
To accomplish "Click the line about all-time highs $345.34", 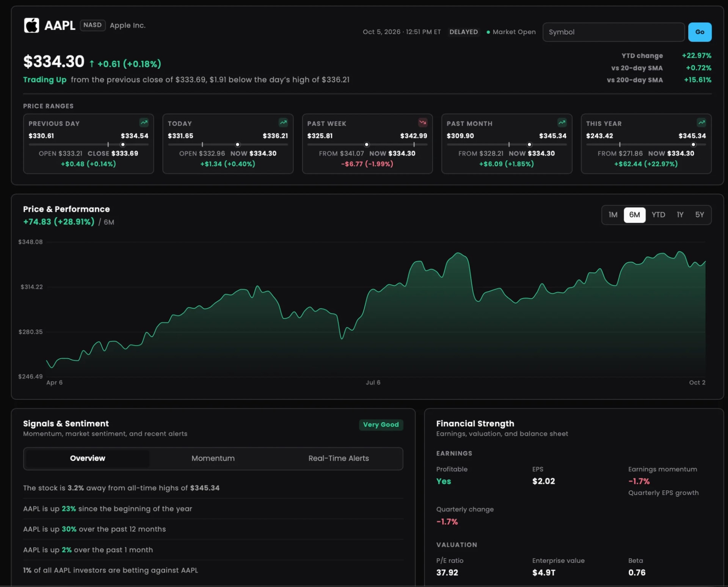I will click(121, 488).
